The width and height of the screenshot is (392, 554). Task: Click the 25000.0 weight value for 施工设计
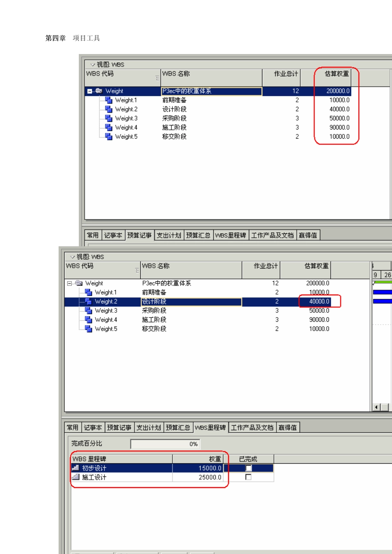(198, 477)
